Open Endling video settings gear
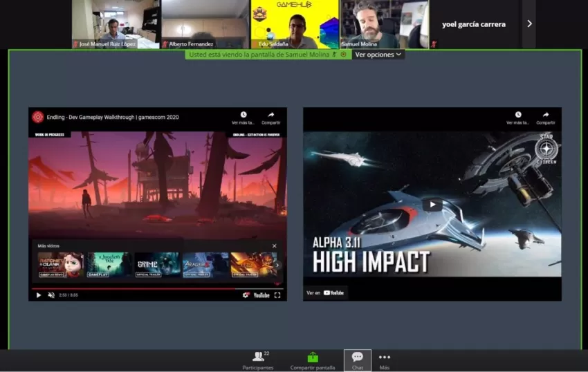Image resolution: width=588 pixels, height=372 pixels. [x=246, y=295]
